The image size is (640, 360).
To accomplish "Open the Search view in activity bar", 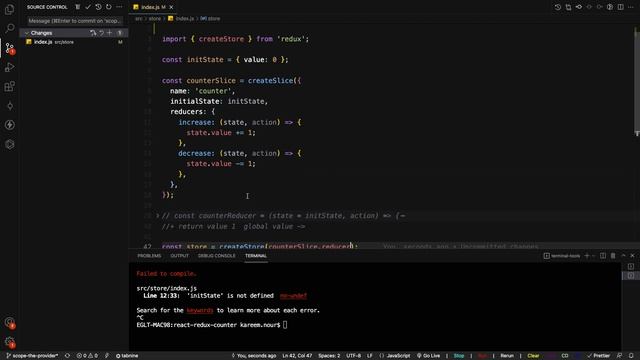I will click(x=9, y=28).
